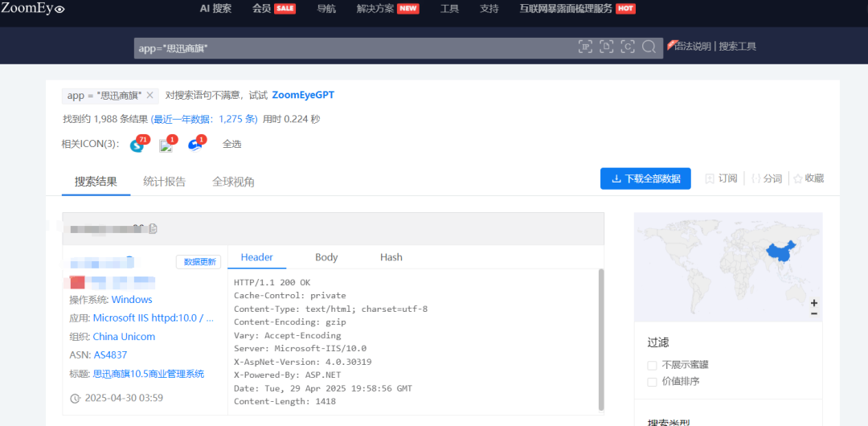This screenshot has width=868, height=426.
Task: Click the file scan icon in search bar
Action: [607, 47]
